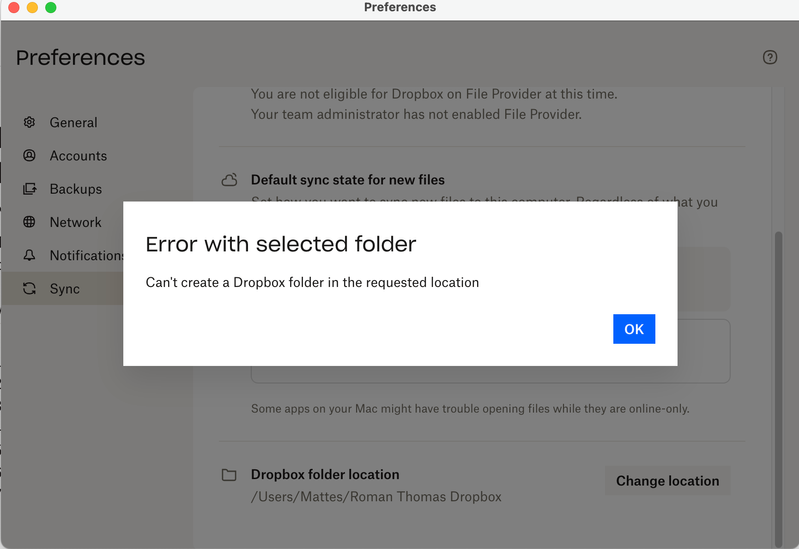Click the globe icon beside Network
The width and height of the screenshot is (799, 549).
click(x=29, y=222)
